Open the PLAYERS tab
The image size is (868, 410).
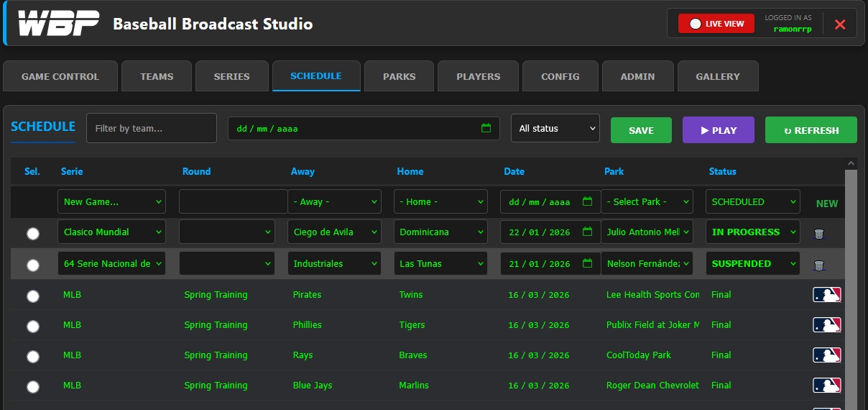tap(478, 76)
